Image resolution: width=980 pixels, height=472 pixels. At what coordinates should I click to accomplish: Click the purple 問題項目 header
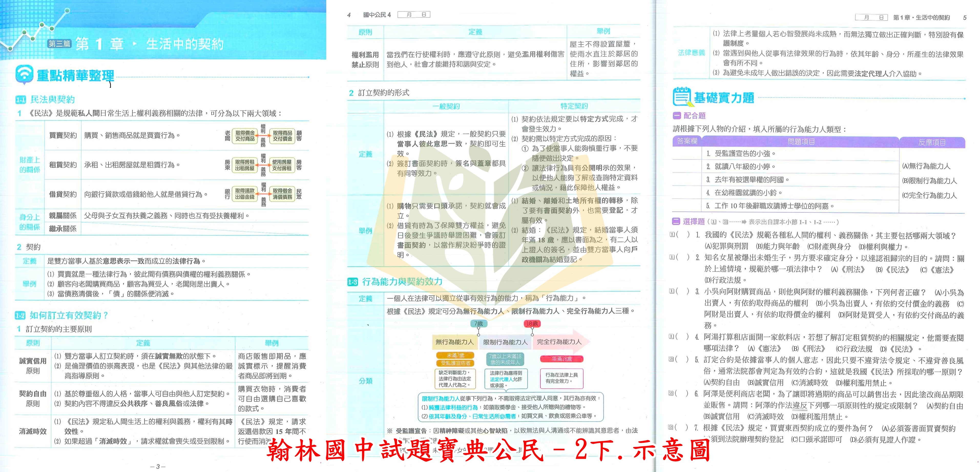pyautogui.click(x=801, y=142)
